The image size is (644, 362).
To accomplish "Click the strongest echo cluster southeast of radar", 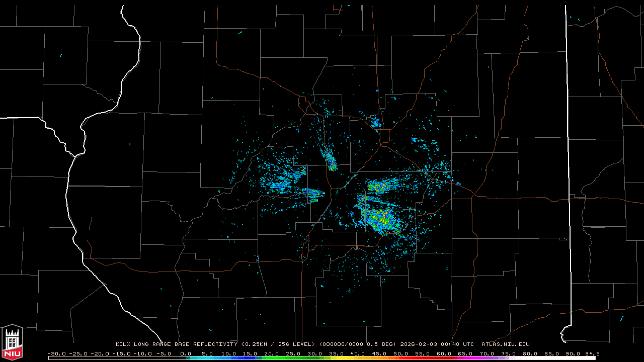I will (x=381, y=219).
